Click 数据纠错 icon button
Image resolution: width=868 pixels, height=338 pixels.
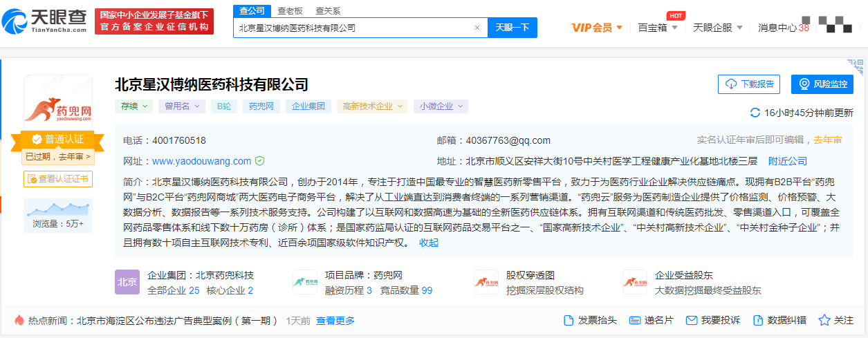click(779, 320)
